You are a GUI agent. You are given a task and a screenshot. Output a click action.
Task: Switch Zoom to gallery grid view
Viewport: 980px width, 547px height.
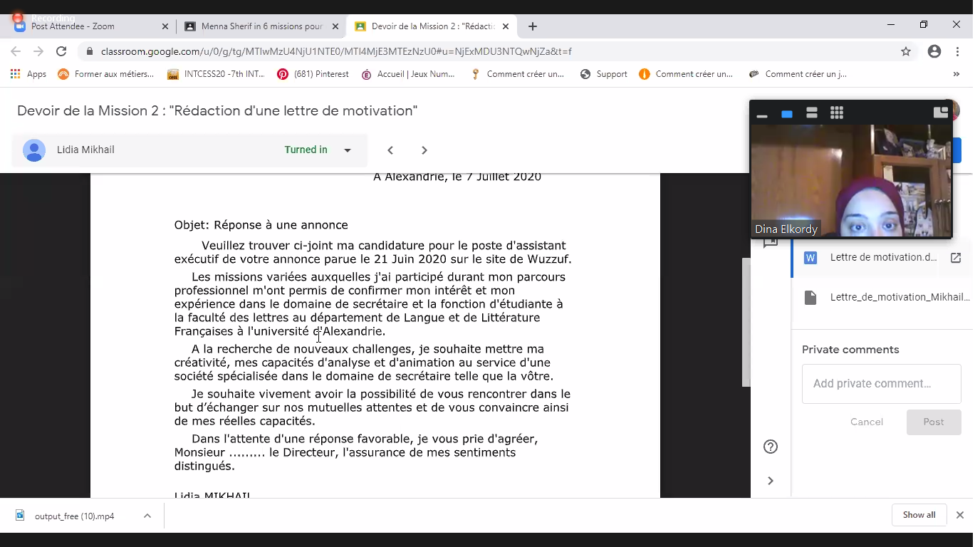click(837, 113)
